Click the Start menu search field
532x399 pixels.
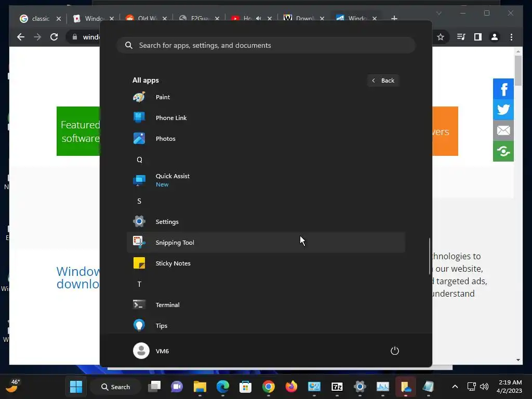(x=266, y=45)
